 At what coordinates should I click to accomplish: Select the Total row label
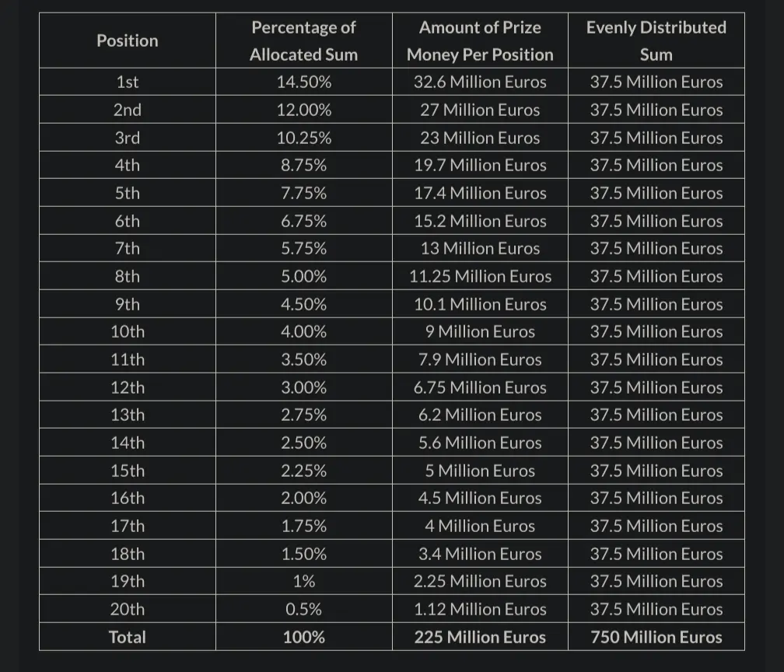pos(128,637)
